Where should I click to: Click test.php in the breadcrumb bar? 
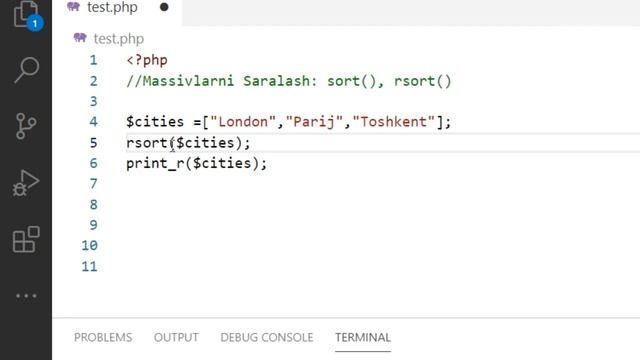(x=118, y=39)
